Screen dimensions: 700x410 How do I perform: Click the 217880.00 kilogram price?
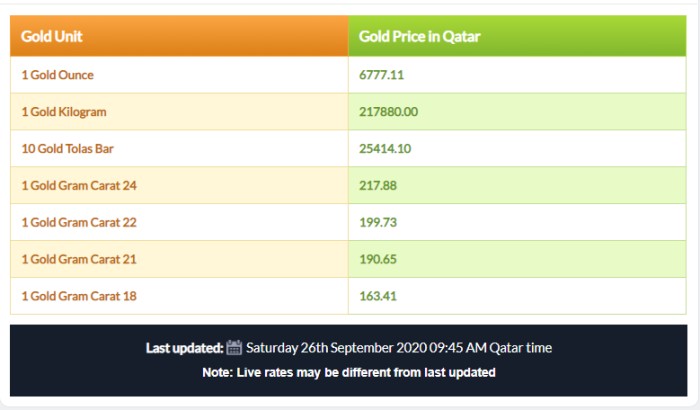pyautogui.click(x=388, y=112)
